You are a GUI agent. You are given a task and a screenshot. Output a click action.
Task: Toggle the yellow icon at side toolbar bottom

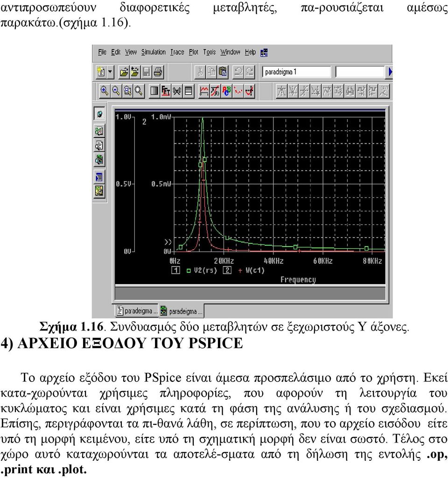99,191
